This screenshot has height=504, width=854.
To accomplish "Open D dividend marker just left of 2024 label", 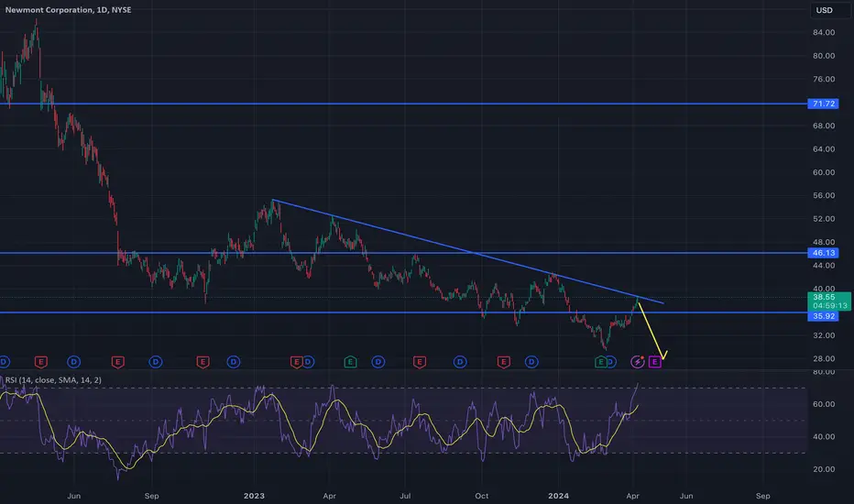I will pyautogui.click(x=531, y=362).
